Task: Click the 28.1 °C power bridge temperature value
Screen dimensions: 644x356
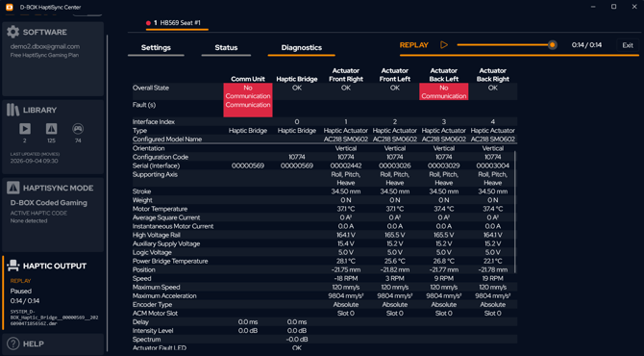Action: pos(346,261)
